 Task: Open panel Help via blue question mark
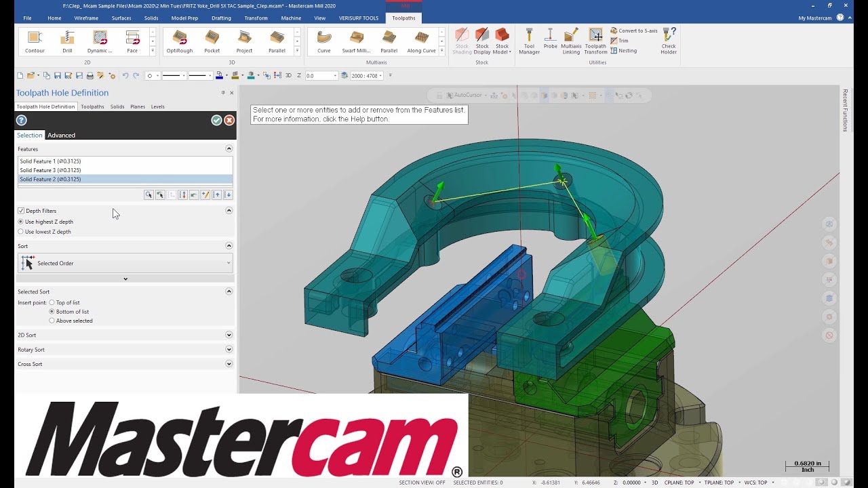(21, 120)
